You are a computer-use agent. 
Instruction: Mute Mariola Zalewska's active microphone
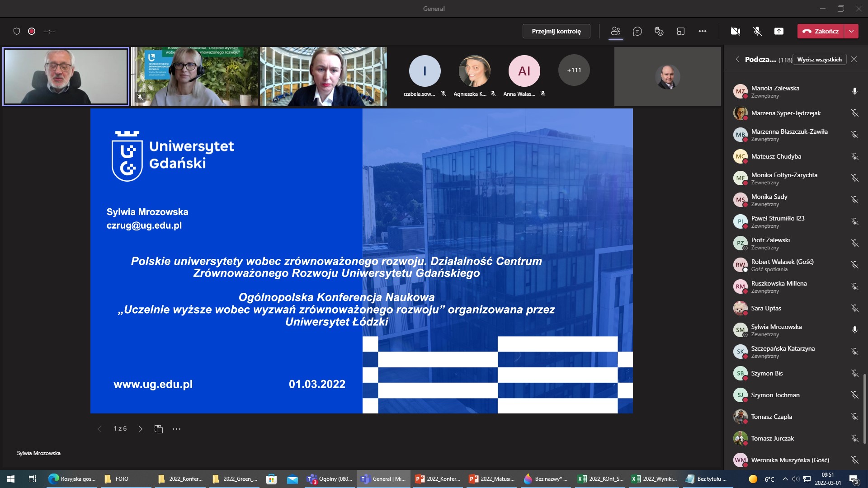tap(854, 91)
